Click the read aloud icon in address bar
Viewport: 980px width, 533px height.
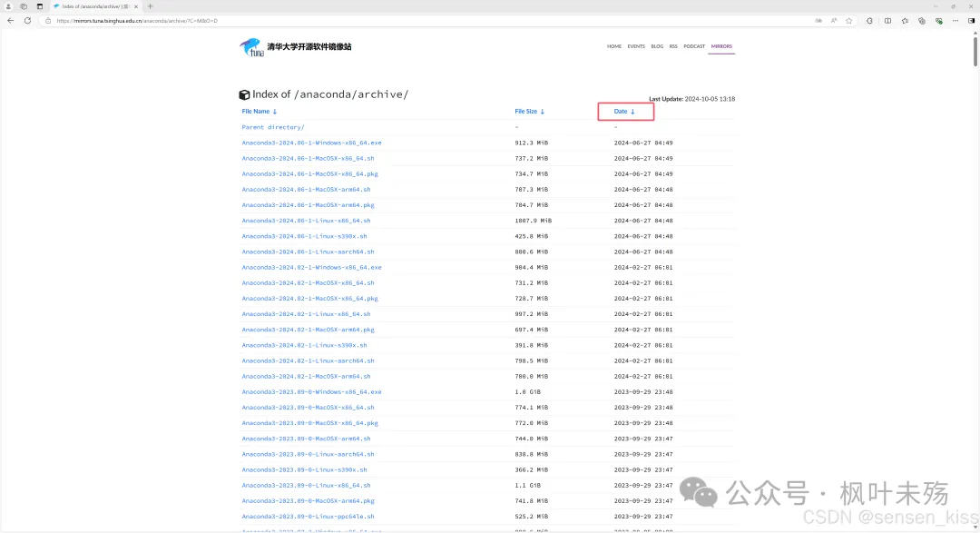pos(834,21)
